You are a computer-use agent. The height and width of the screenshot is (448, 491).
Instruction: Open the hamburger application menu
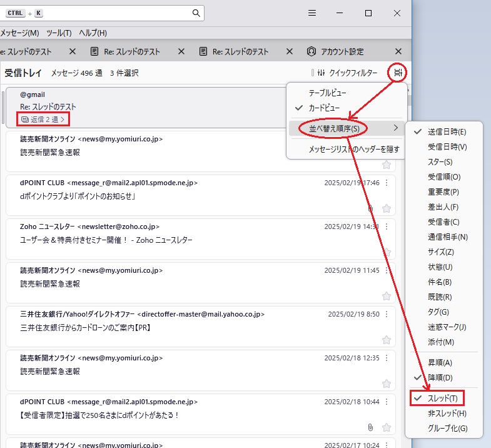[312, 13]
